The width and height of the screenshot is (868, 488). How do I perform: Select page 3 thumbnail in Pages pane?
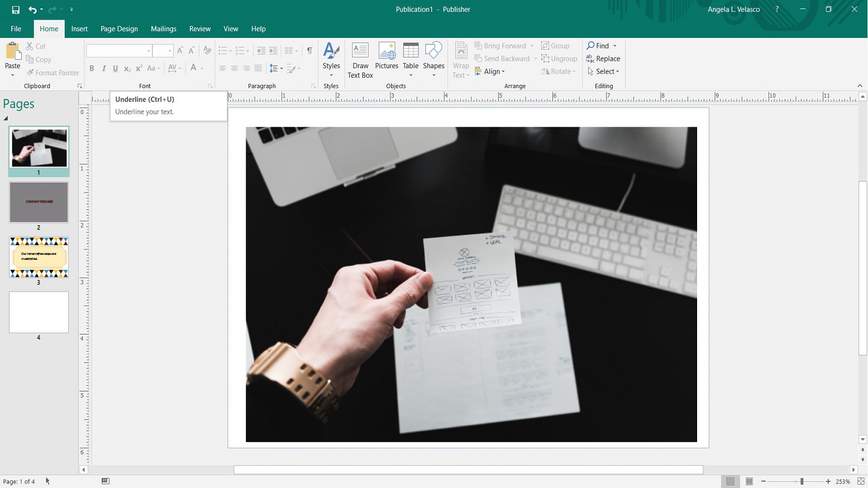click(39, 257)
